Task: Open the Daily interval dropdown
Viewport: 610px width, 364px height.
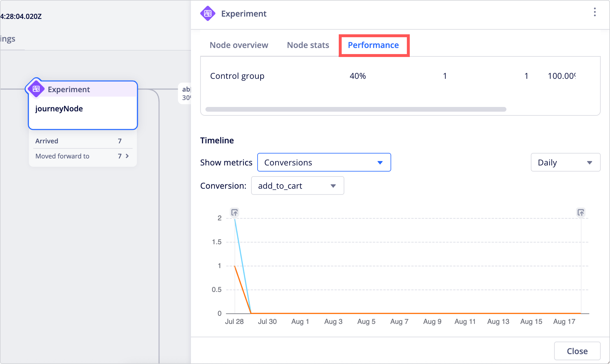Action: pyautogui.click(x=565, y=162)
